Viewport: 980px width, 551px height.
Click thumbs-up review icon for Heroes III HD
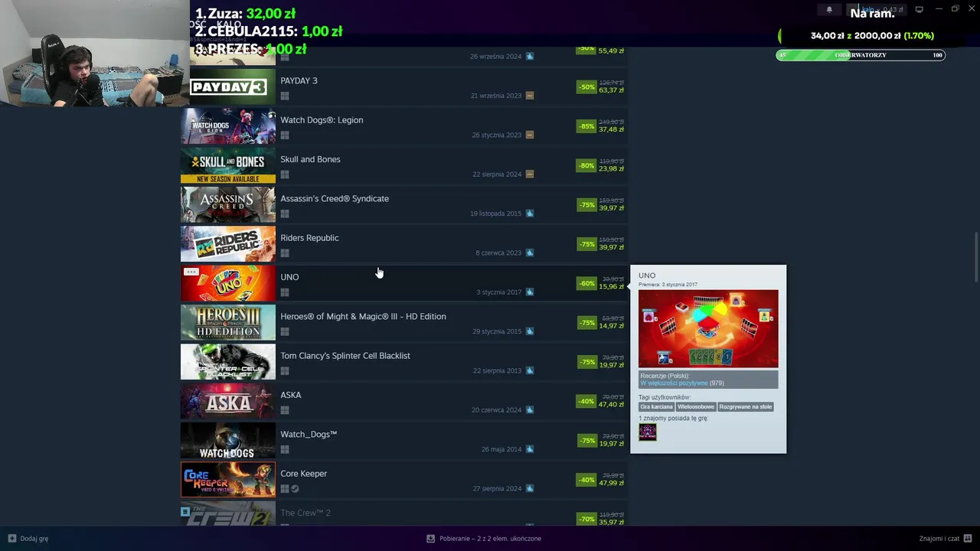[530, 331]
